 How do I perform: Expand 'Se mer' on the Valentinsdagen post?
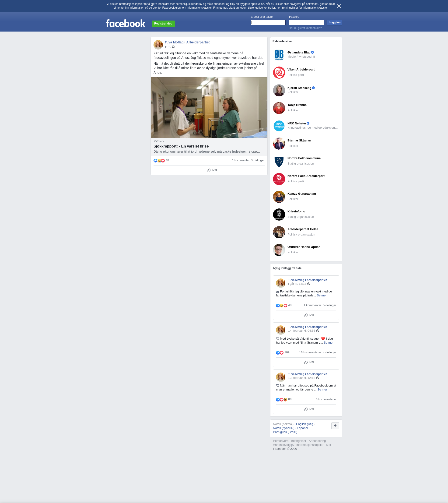pos(328,342)
